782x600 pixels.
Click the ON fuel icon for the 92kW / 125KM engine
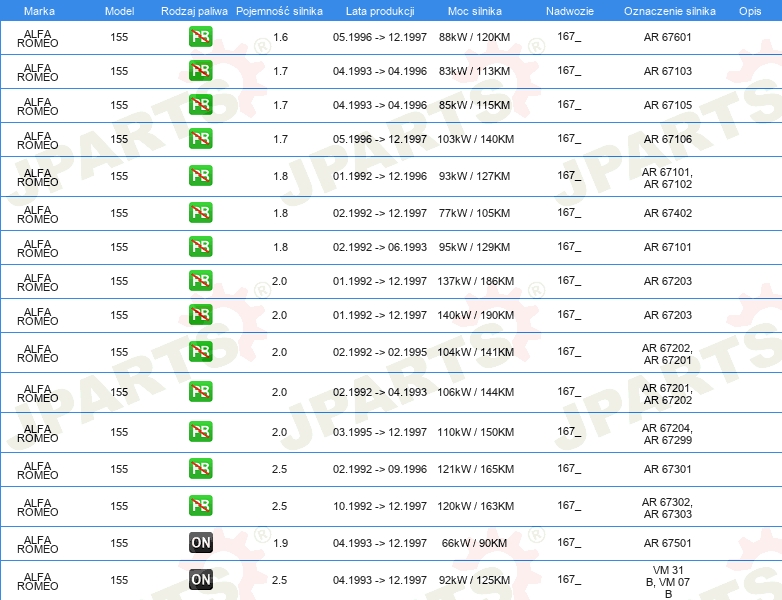point(200,579)
